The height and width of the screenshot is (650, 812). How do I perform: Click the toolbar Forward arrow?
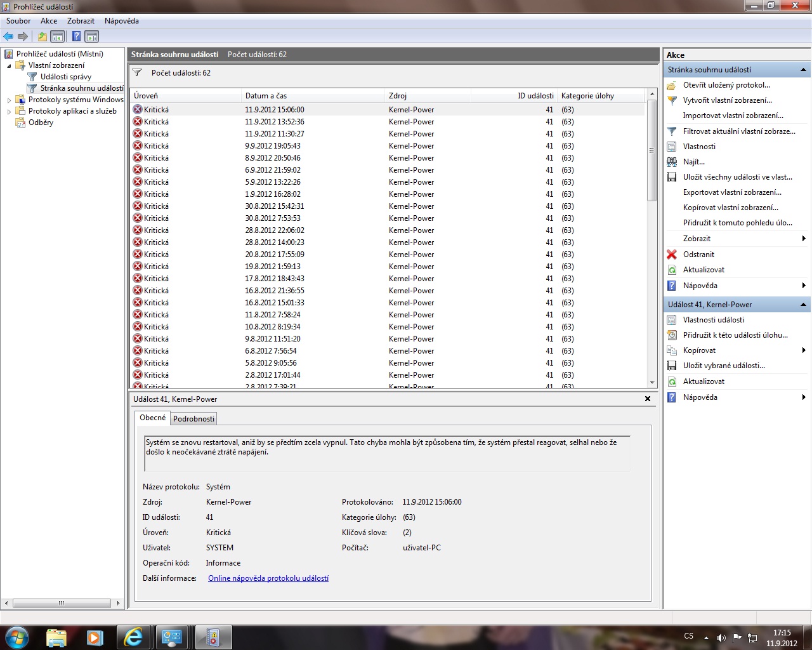23,36
